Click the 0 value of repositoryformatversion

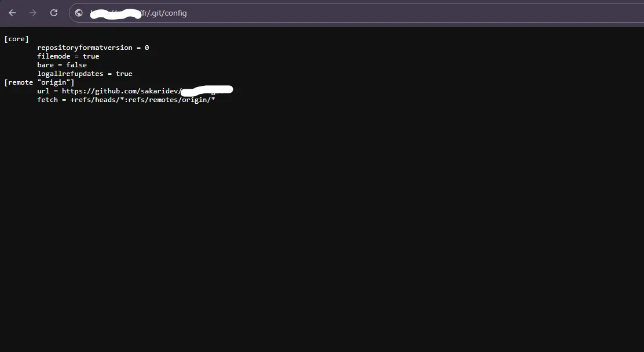pyautogui.click(x=147, y=48)
